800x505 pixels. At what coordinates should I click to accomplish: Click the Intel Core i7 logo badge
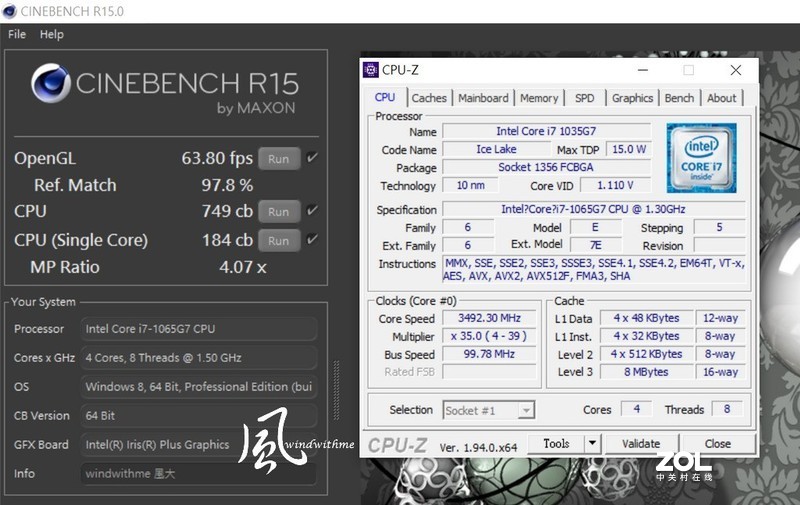[701, 158]
